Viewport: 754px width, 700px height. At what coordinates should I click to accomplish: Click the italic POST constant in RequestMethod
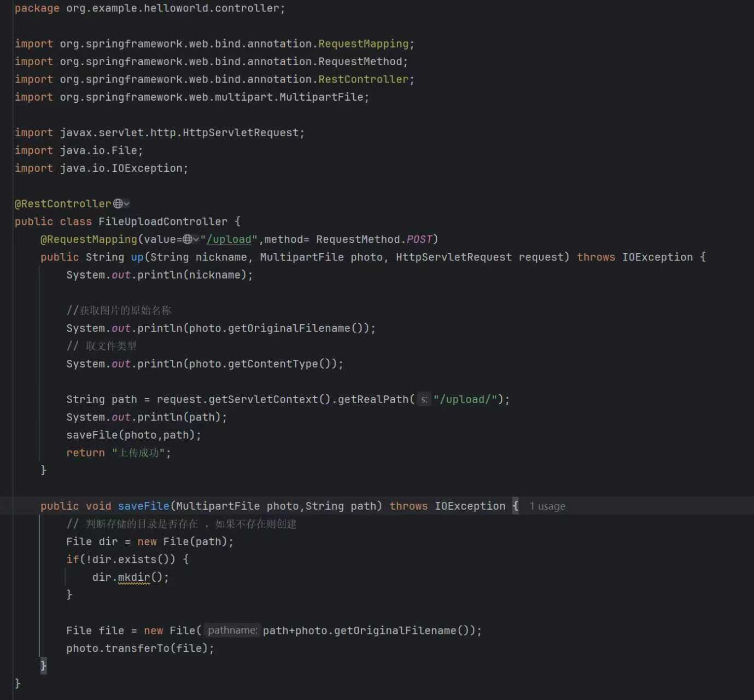click(x=419, y=240)
